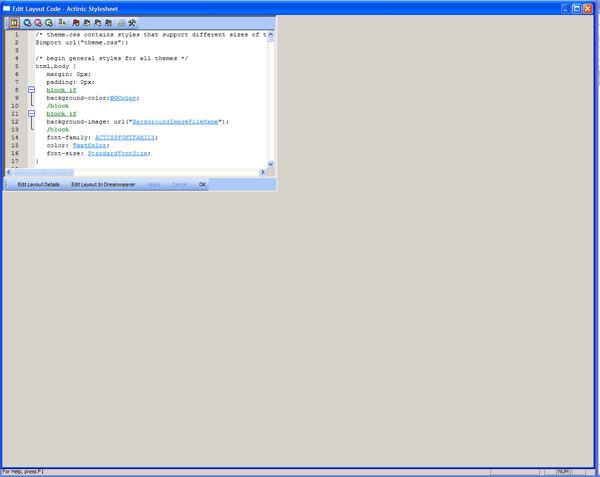Click the horizontal scrollbar left arrow
The image size is (600, 477).
tap(10, 172)
